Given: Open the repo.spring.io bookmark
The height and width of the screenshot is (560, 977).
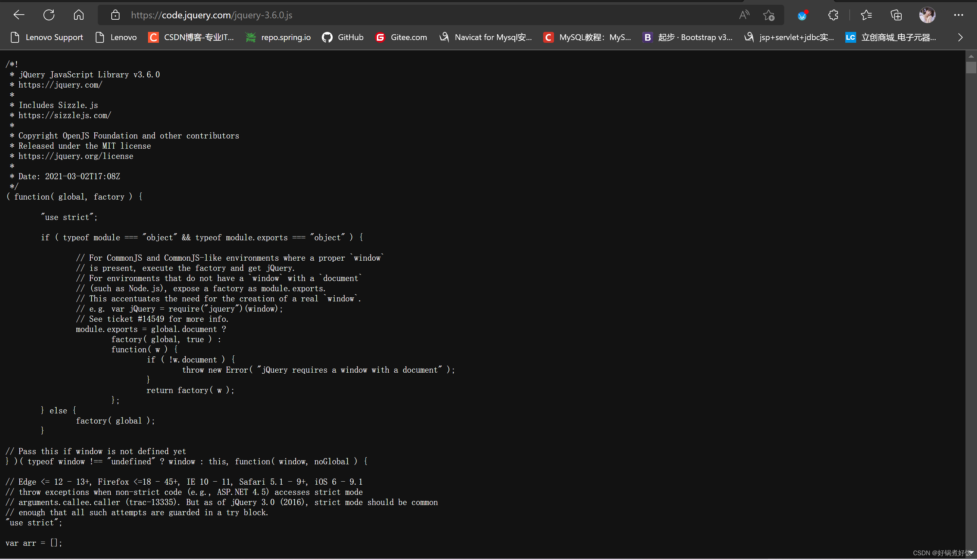Looking at the screenshot, I should pos(278,37).
